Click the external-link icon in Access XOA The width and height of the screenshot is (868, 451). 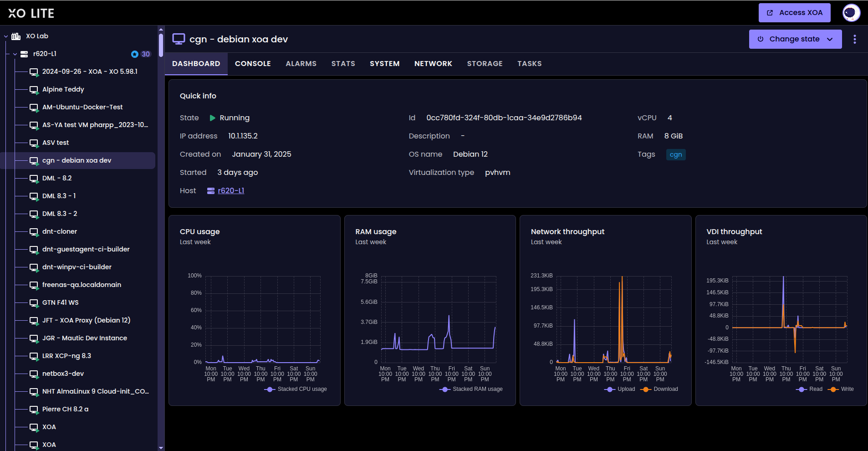[770, 13]
